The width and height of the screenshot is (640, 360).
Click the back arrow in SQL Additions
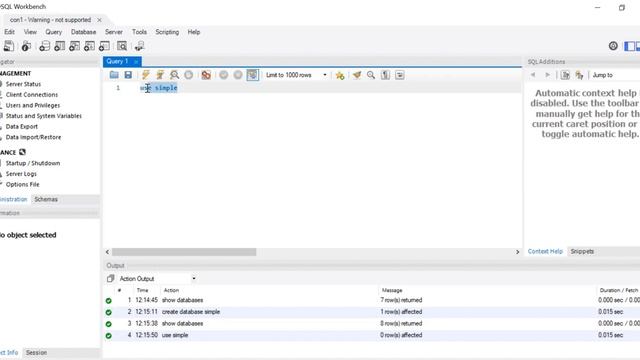pyautogui.click(x=533, y=75)
